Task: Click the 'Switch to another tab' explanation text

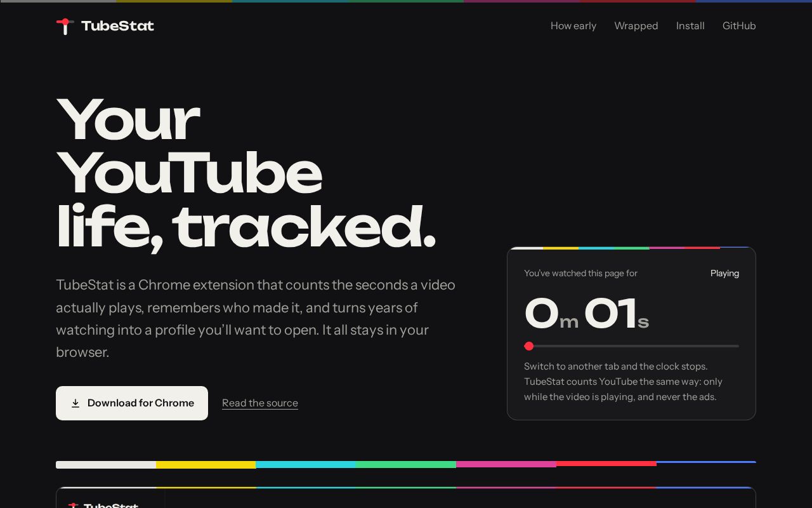Action: point(624,382)
